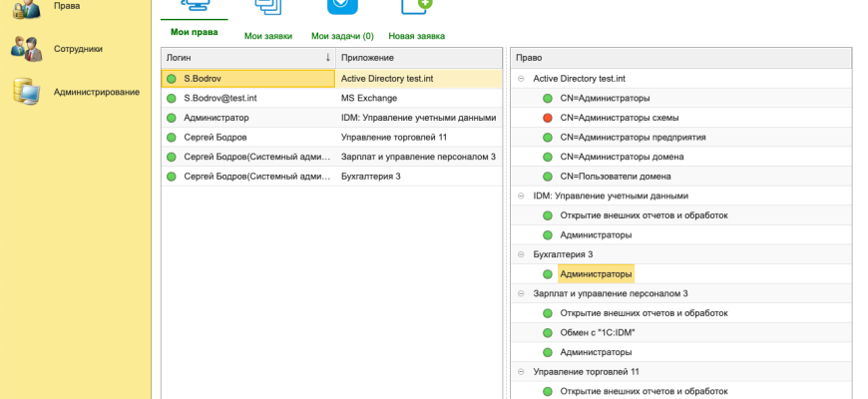Switch to the Мои задачи (0) tab
The width and height of the screenshot is (868, 399).
(x=342, y=36)
